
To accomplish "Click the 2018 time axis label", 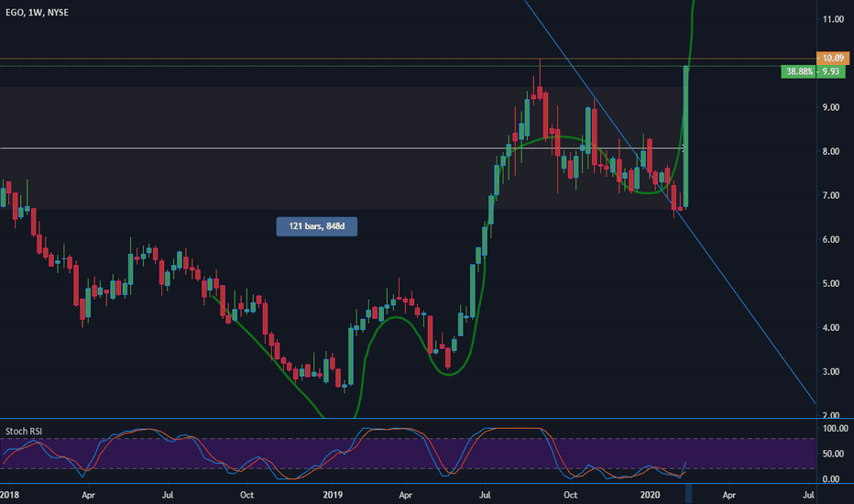I will point(9,495).
